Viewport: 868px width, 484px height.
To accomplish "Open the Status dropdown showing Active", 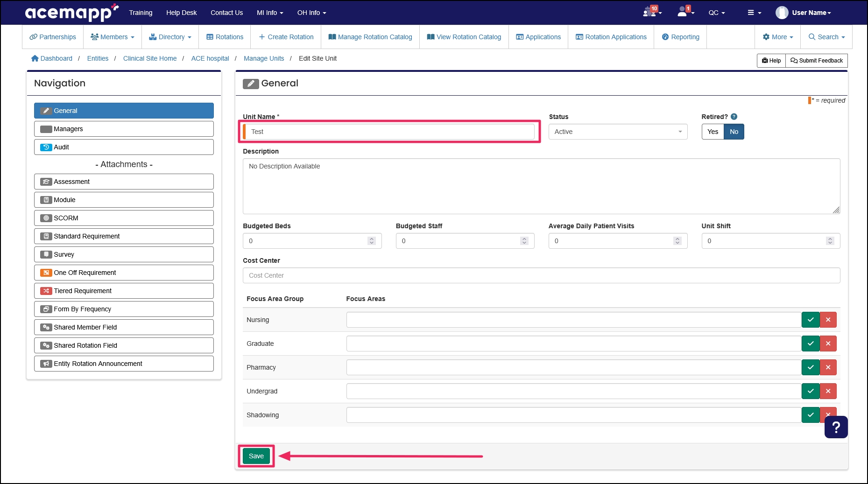I will pyautogui.click(x=617, y=132).
